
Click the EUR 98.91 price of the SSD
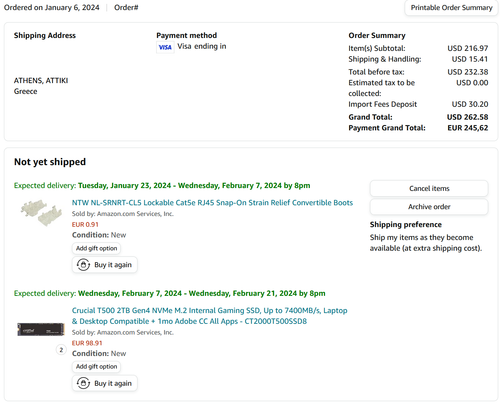click(x=87, y=343)
